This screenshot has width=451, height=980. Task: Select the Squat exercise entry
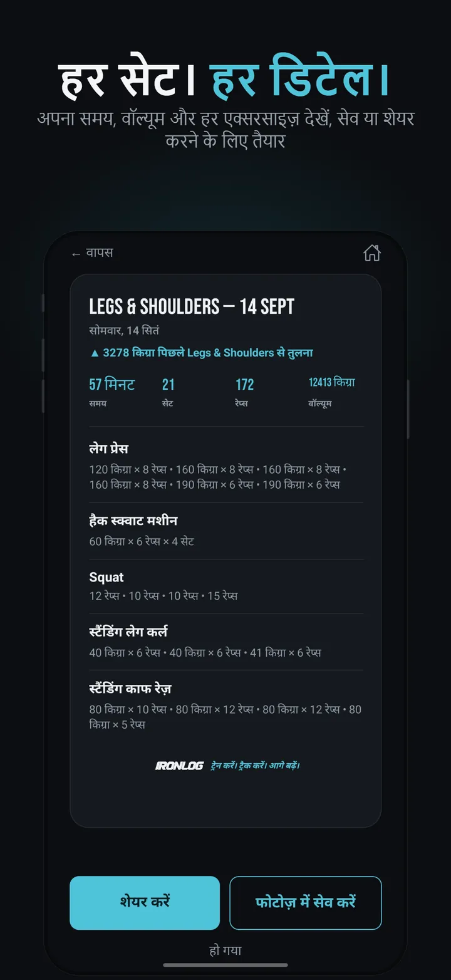click(226, 586)
